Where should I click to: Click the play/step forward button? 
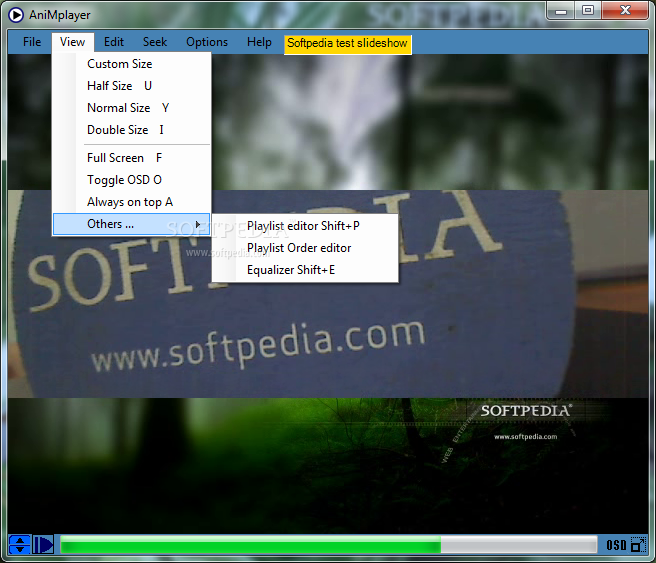coord(43,545)
